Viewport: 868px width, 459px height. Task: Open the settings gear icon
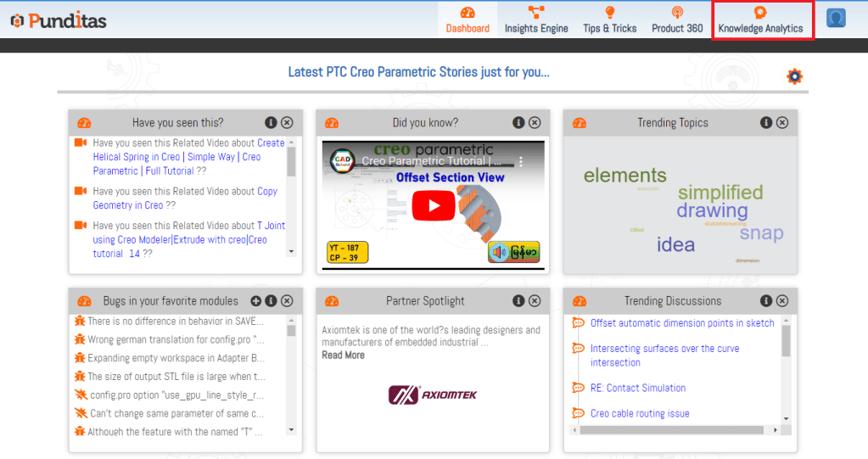794,76
